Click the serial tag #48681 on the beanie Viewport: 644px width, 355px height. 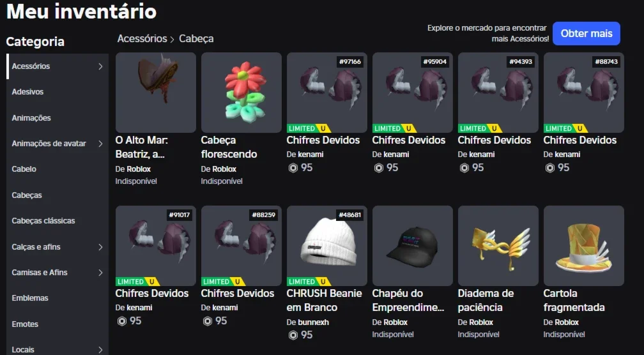point(349,215)
